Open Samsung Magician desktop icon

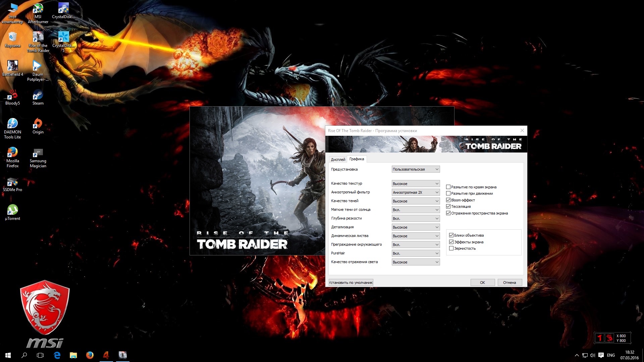click(x=38, y=158)
